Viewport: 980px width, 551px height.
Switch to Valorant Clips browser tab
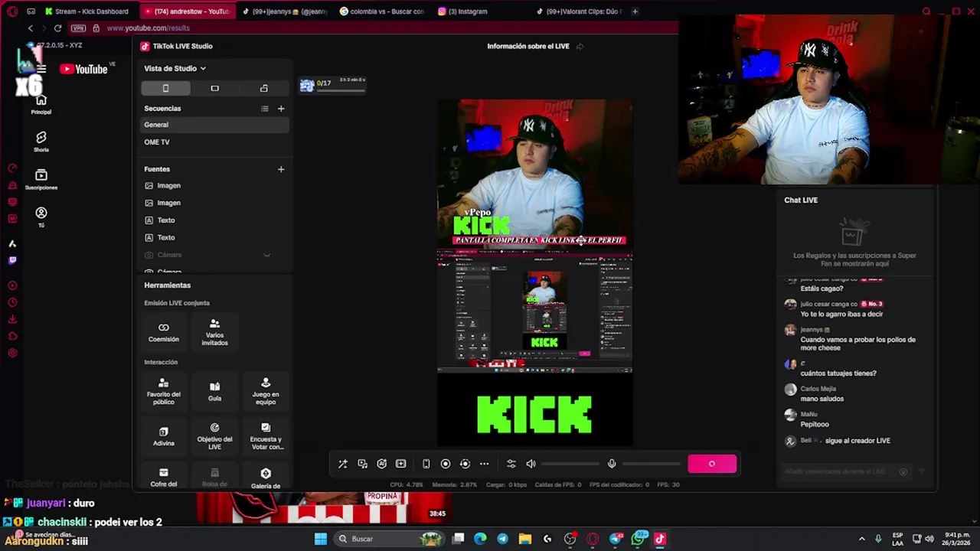580,11
